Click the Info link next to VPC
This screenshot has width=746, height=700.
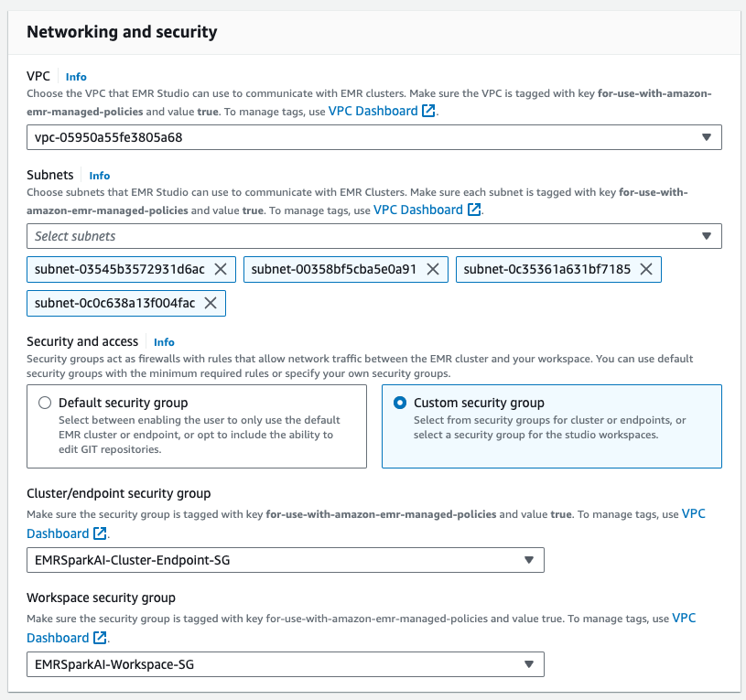tap(76, 77)
